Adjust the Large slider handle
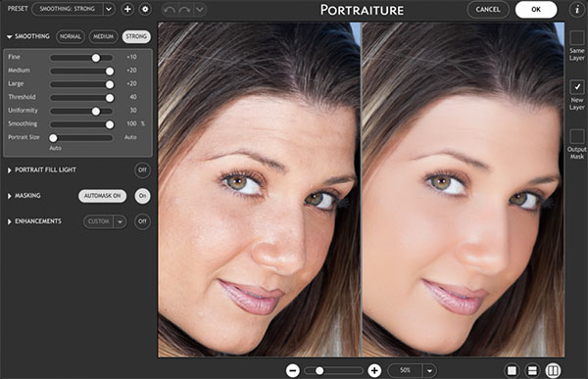Screen dimensions: 588x379 point(110,85)
